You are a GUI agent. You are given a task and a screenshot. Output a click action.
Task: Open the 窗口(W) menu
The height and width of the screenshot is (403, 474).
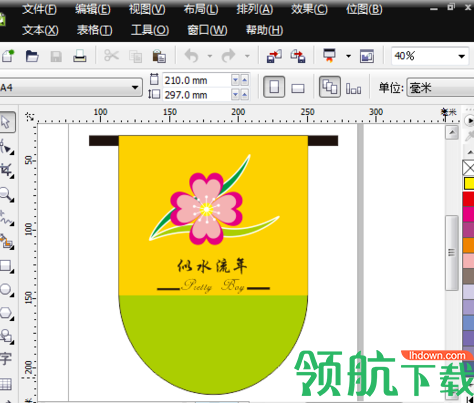[207, 31]
